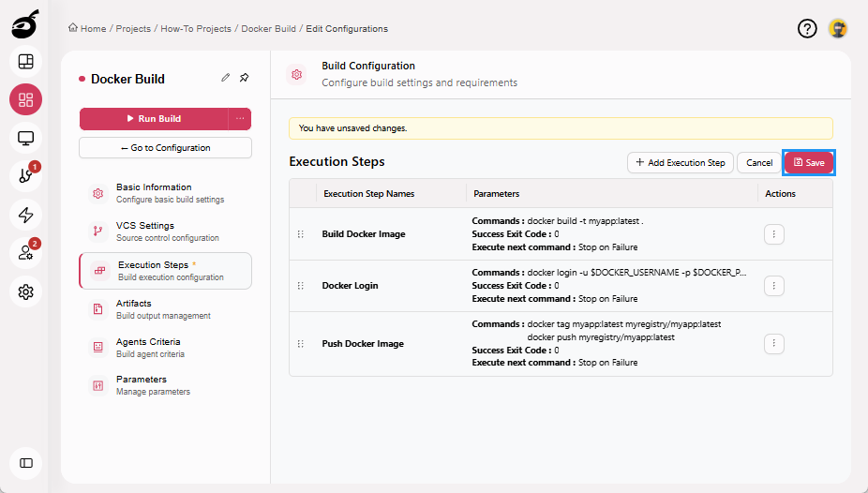Click the home icon in breadcrumb
868x493 pixels.
click(73, 28)
